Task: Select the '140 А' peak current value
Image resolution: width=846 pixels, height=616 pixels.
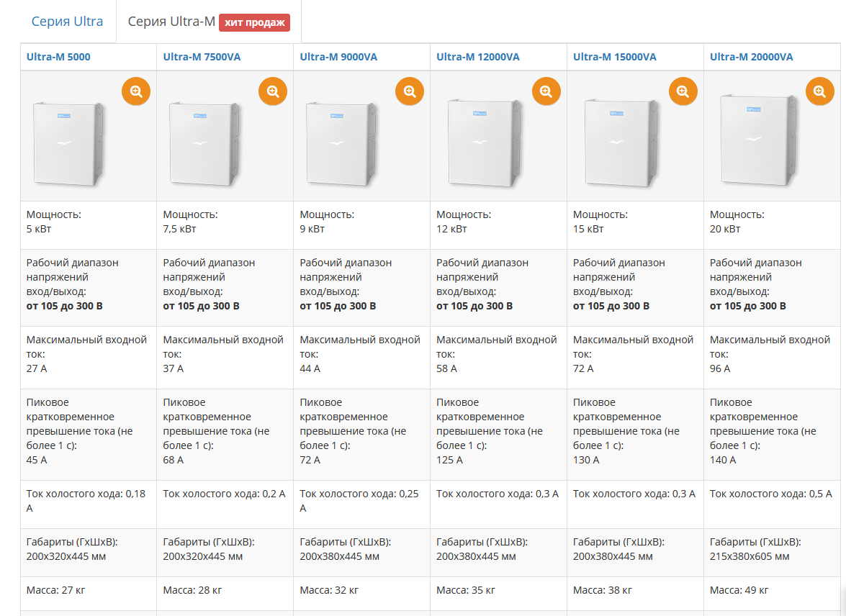Action: 723,460
